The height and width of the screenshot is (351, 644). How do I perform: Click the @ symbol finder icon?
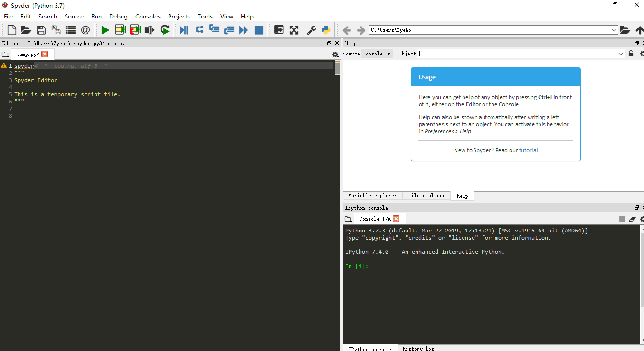(x=85, y=30)
